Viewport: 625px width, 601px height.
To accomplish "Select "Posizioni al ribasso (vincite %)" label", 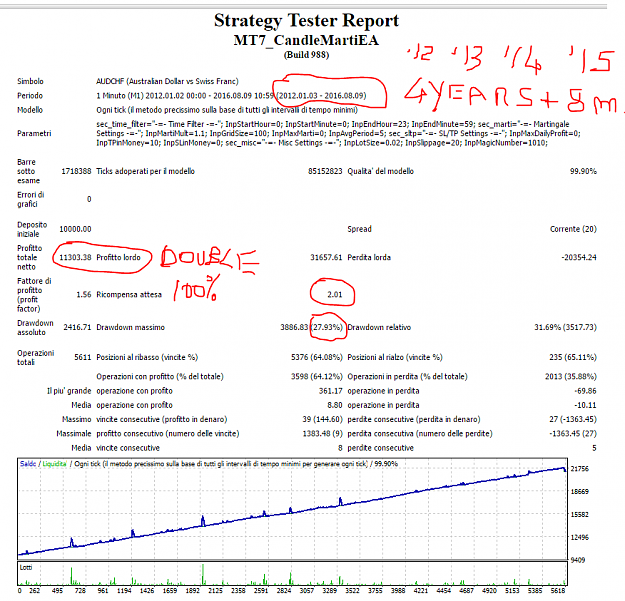I will click(x=147, y=357).
